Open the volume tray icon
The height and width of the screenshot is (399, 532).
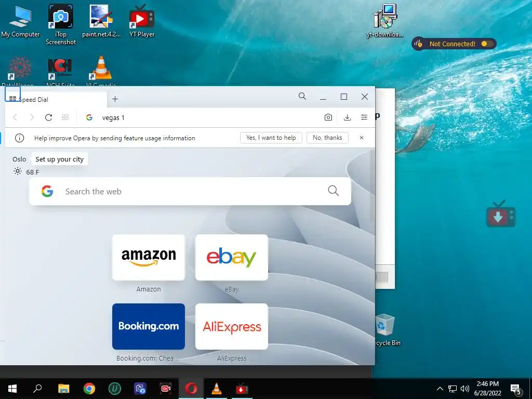pos(465,389)
